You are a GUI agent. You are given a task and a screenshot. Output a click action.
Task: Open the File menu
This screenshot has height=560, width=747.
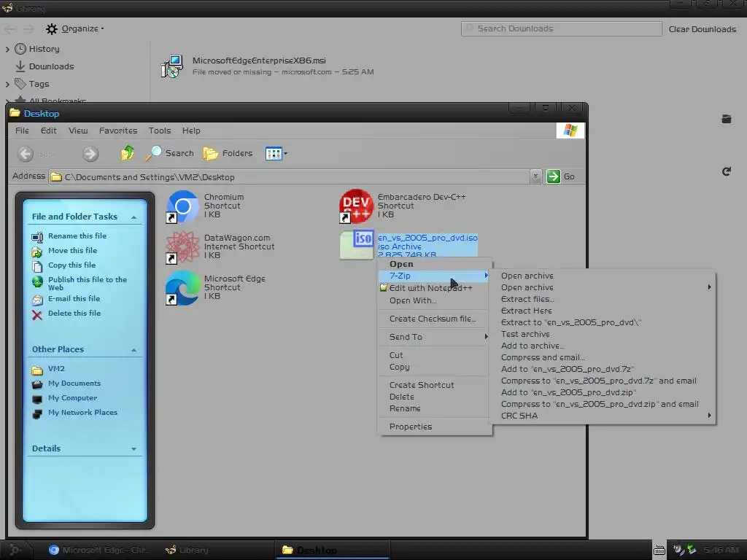[22, 131]
